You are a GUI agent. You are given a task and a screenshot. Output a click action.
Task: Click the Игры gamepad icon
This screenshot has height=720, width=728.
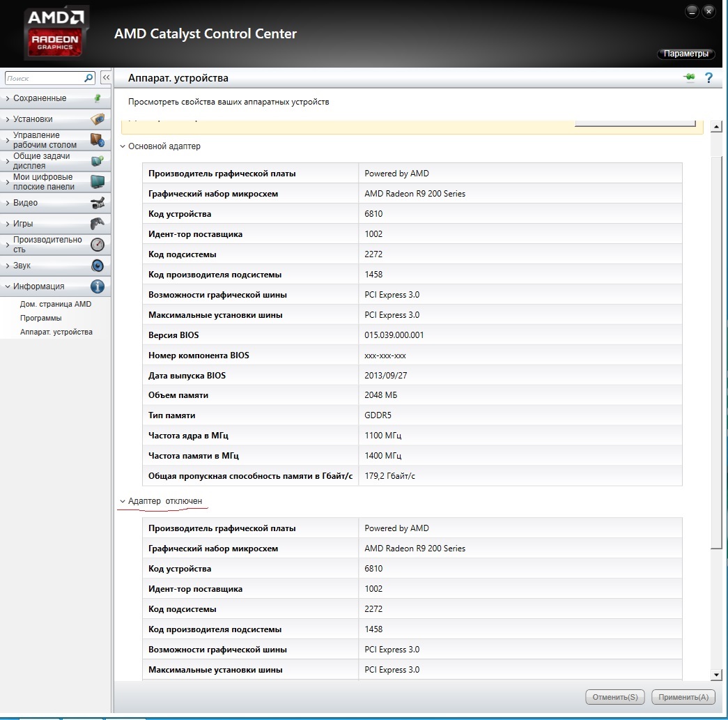(98, 224)
